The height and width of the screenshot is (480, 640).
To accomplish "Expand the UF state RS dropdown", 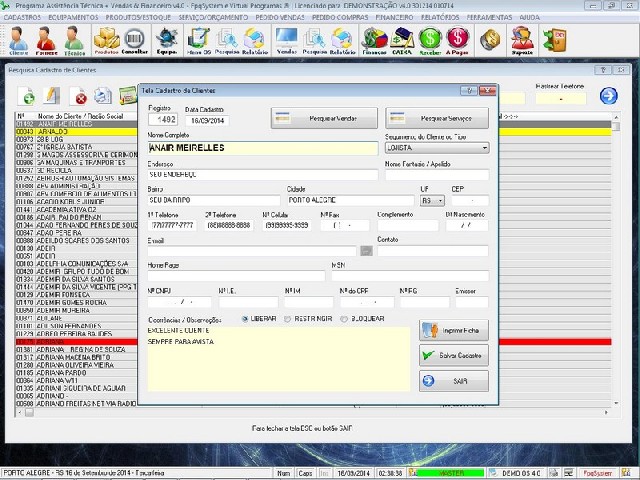I will click(440, 200).
